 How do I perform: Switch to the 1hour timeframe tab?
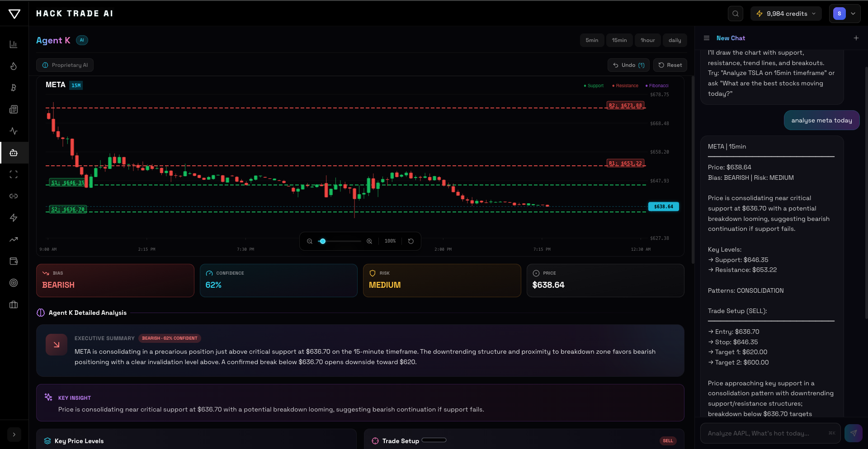647,40
